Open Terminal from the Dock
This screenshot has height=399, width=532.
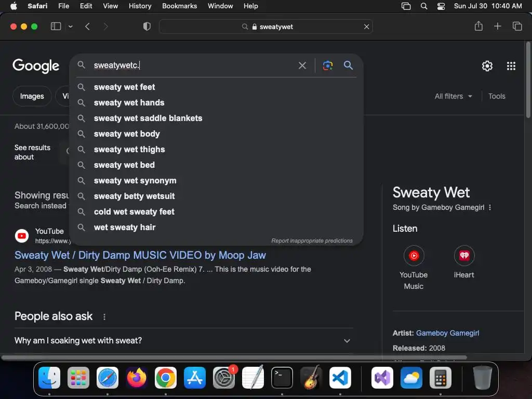point(282,378)
